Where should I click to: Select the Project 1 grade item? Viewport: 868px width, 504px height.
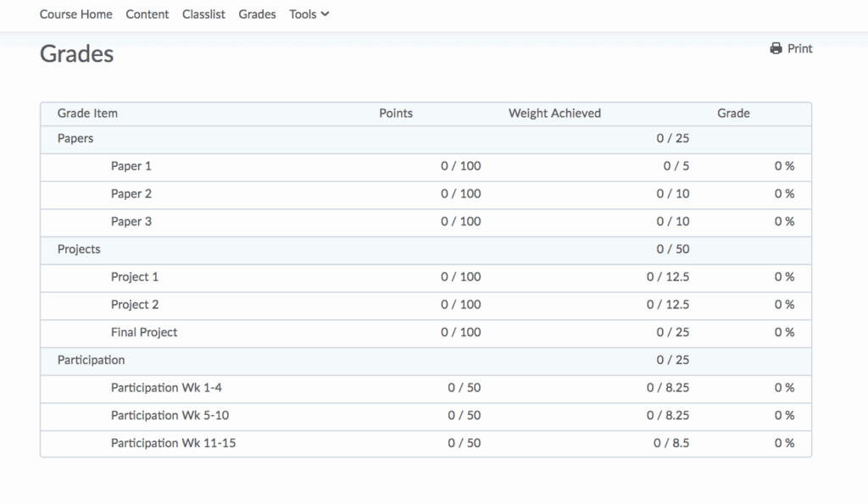135,277
